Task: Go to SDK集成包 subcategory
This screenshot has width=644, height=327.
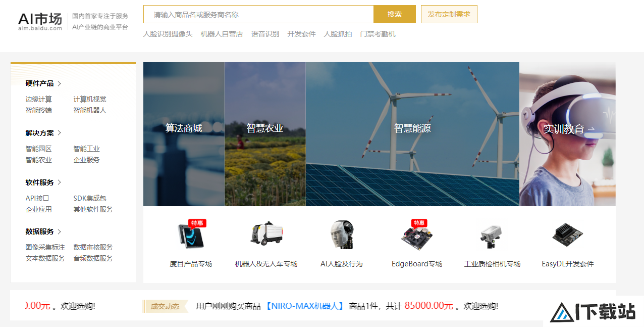Action: pos(90,198)
